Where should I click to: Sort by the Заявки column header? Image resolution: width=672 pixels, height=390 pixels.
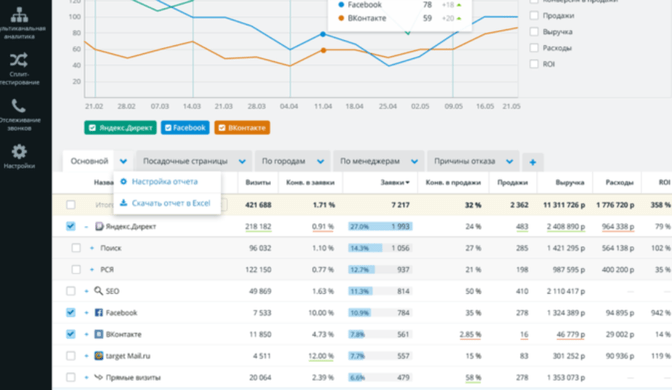[x=395, y=182]
